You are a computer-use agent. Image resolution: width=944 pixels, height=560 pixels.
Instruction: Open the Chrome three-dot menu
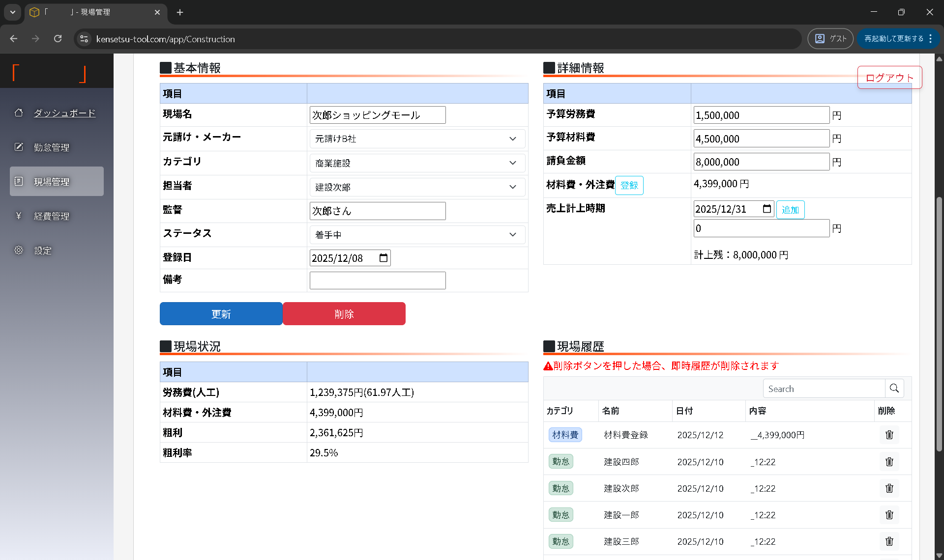point(931,38)
